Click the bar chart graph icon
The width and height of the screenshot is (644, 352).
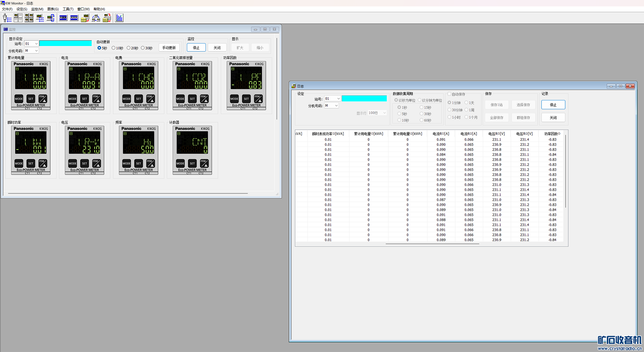119,18
